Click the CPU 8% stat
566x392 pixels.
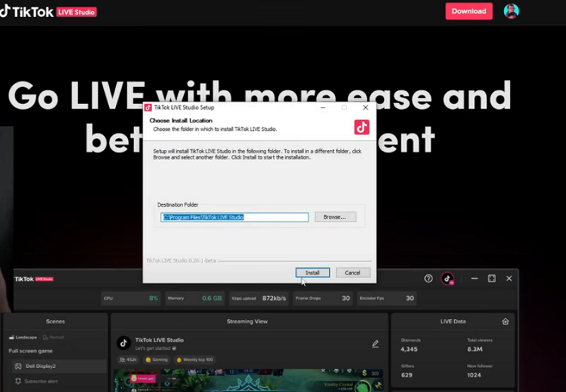click(131, 298)
